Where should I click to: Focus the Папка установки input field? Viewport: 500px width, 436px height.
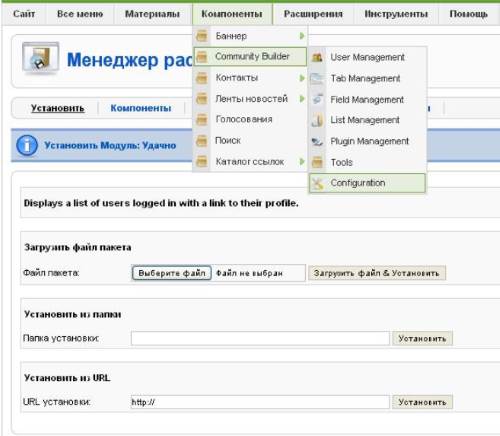(x=260, y=338)
